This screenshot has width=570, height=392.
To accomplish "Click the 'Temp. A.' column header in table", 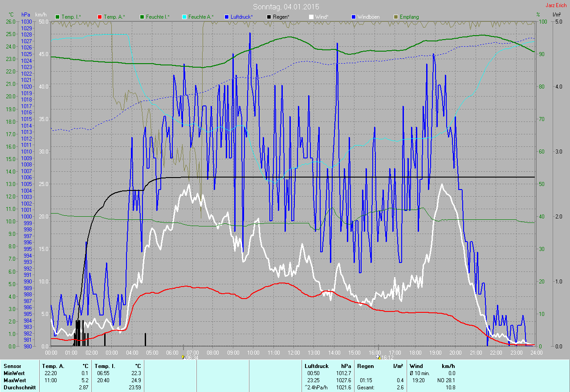I will (x=53, y=366).
